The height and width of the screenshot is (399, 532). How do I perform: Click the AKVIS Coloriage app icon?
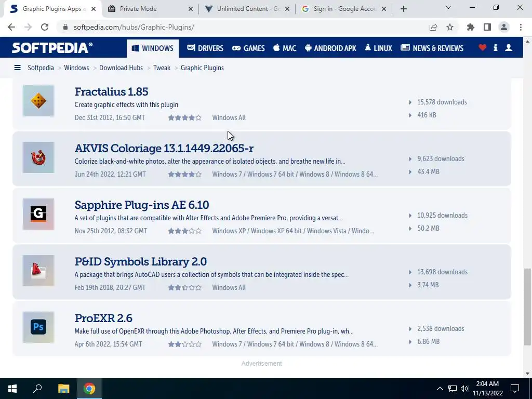[38, 157]
